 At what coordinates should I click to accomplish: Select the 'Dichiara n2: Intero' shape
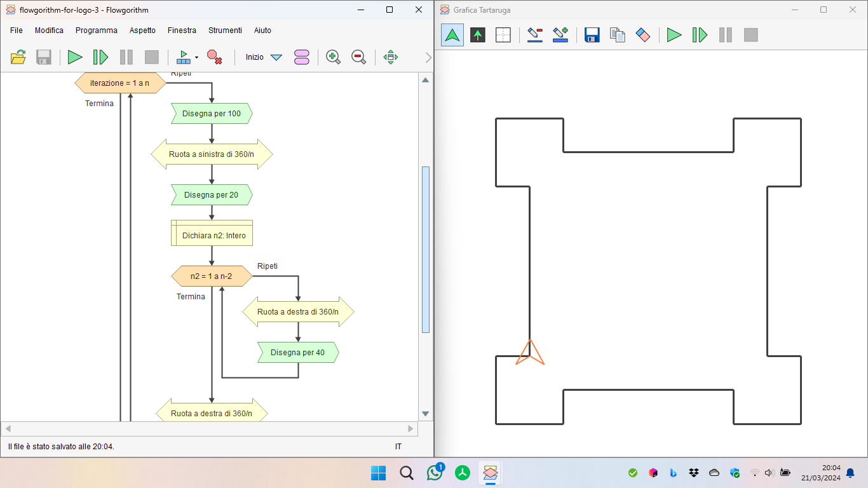coord(212,233)
